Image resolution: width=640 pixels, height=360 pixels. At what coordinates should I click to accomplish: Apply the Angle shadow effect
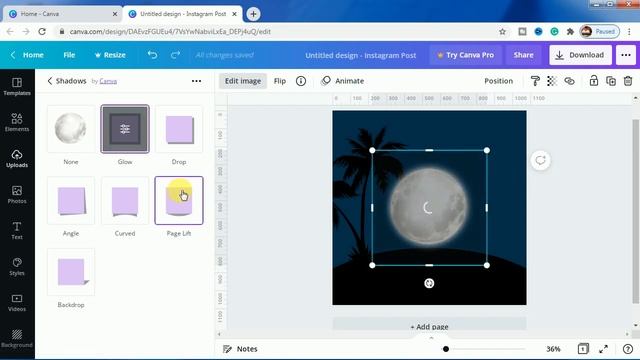click(x=71, y=200)
